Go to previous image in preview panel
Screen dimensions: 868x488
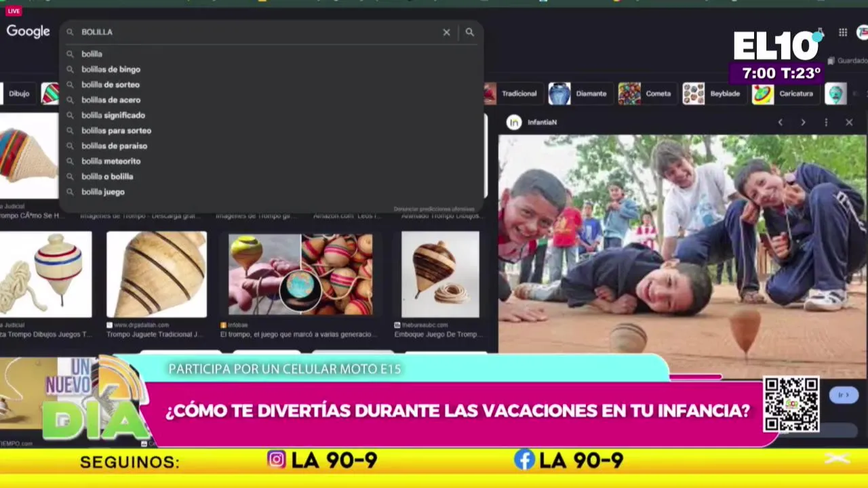tap(780, 122)
